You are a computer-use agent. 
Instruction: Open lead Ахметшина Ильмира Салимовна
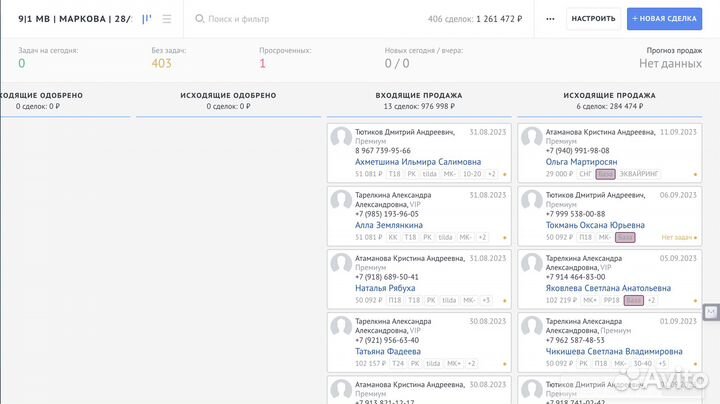418,162
